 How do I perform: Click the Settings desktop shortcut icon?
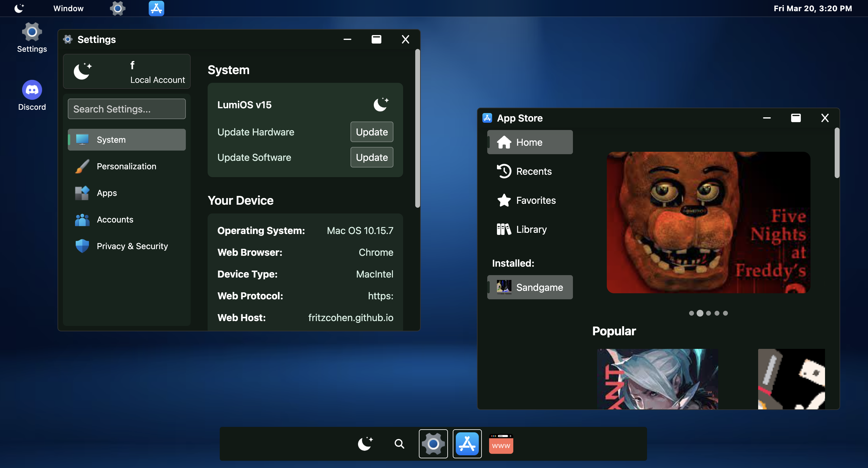point(32,32)
